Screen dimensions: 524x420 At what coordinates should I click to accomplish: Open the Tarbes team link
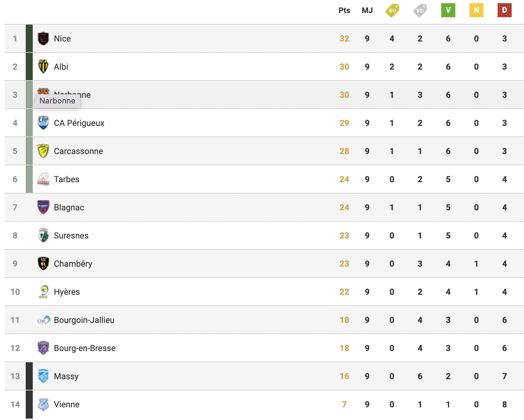pyautogui.click(x=67, y=179)
